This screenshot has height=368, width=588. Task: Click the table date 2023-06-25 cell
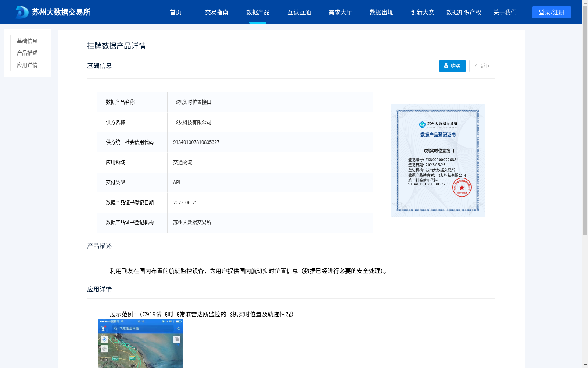tap(270, 202)
